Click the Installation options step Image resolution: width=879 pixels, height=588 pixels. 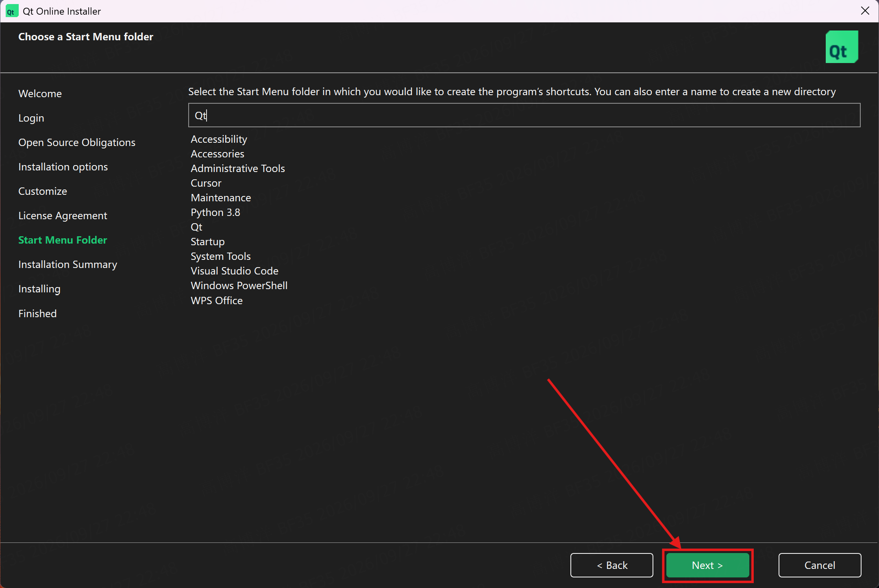63,167
